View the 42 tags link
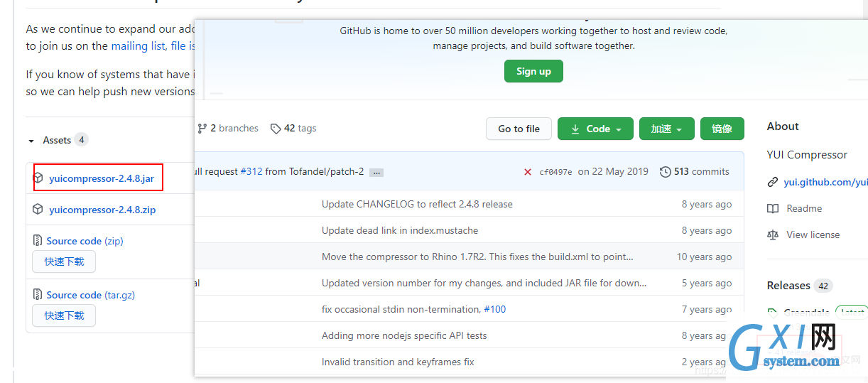868x383 pixels. (x=300, y=129)
